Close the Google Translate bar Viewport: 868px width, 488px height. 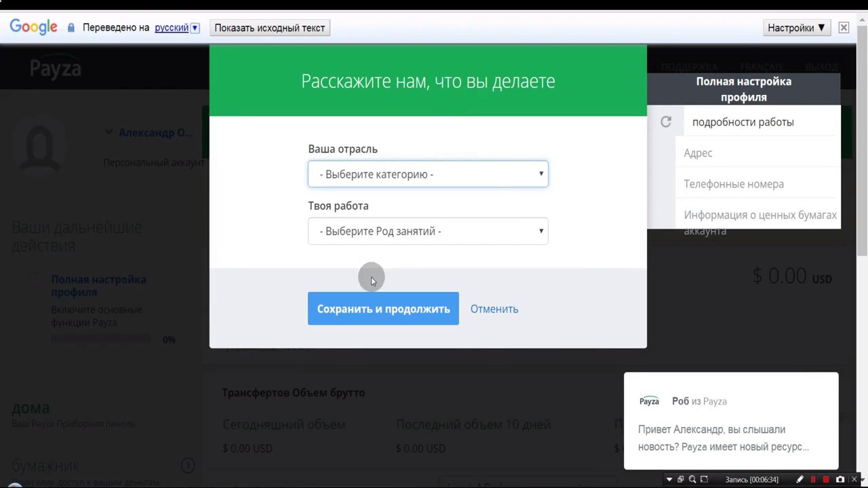coord(844,28)
